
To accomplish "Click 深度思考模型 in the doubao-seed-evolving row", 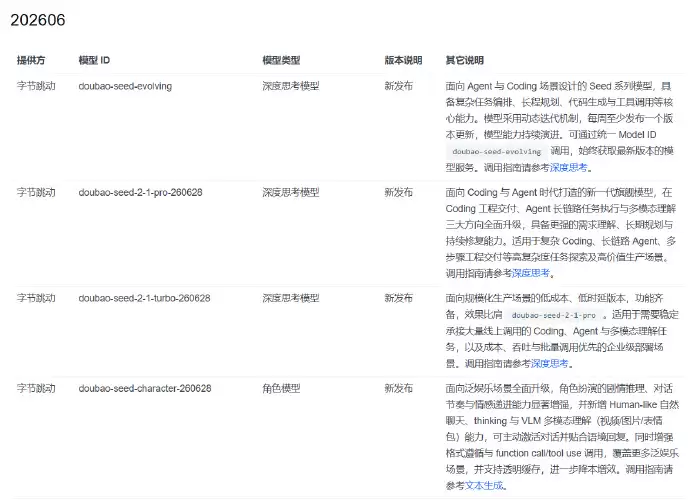I will point(291,86).
